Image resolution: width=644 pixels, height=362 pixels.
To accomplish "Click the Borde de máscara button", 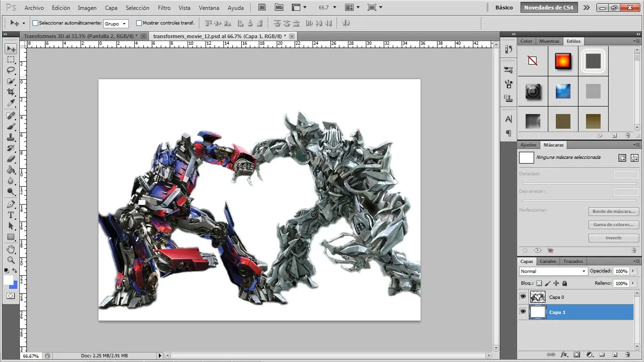I will pos(613,212).
